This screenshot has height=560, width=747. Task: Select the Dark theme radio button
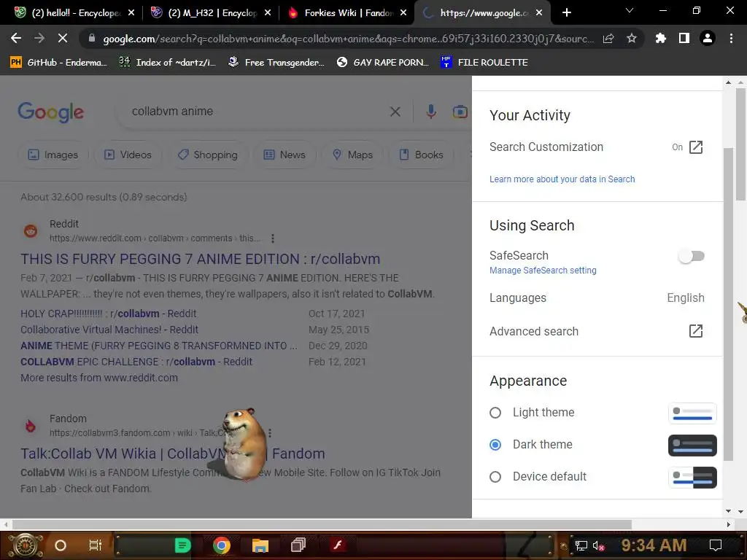tap(495, 445)
